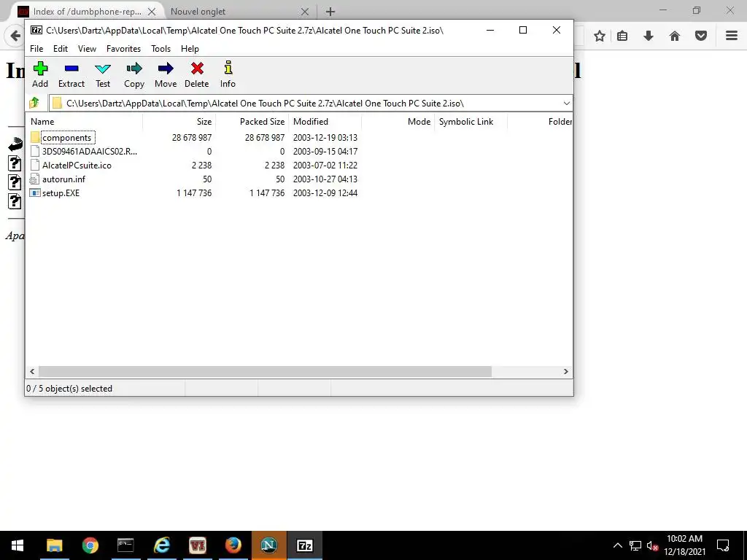Switch to the 'Nouvel onglet' browser tab
The height and width of the screenshot is (560, 747).
coord(198,12)
